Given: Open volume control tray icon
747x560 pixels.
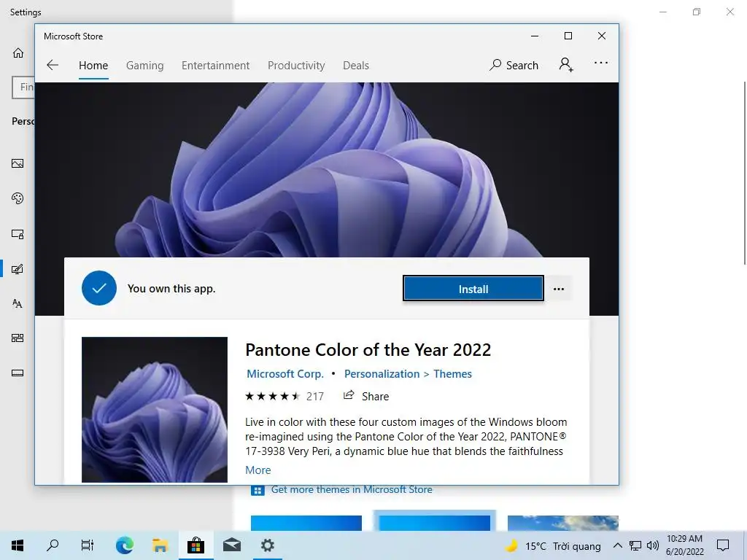Looking at the screenshot, I should pyautogui.click(x=653, y=545).
